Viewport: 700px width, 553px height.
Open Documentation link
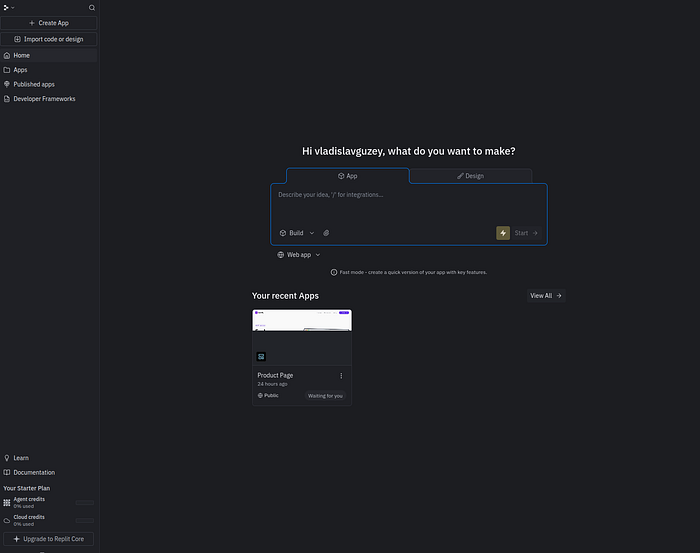point(49,473)
